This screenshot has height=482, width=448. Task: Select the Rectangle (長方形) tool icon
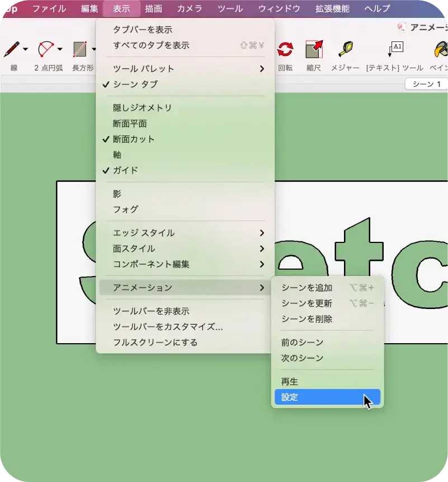tap(80, 50)
